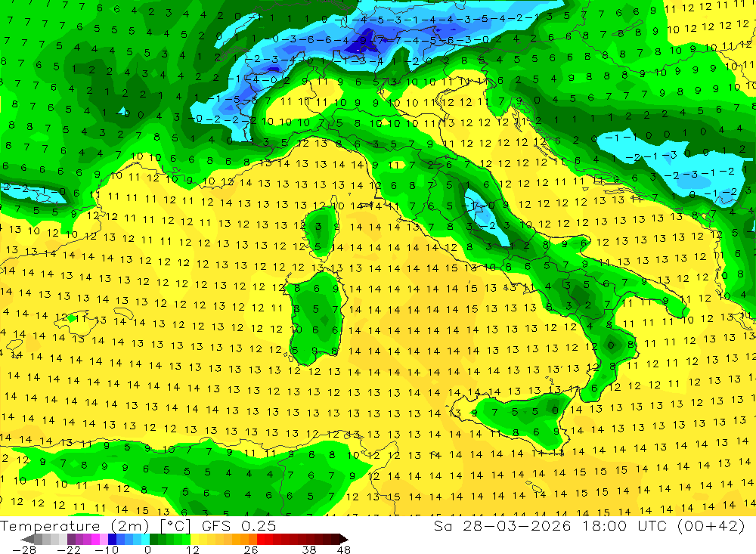Click the "-10" legend scale label
The width and height of the screenshot is (756, 554).
107,550
